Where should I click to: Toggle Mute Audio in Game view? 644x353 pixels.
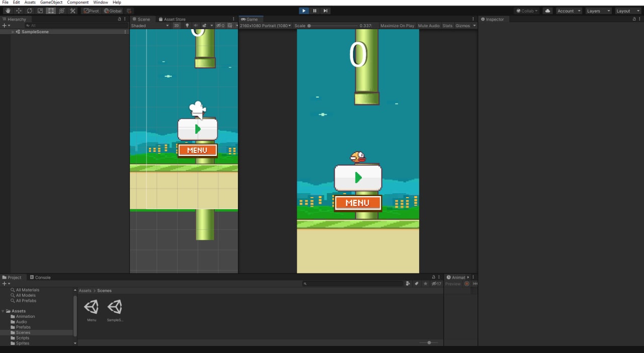pyautogui.click(x=429, y=26)
